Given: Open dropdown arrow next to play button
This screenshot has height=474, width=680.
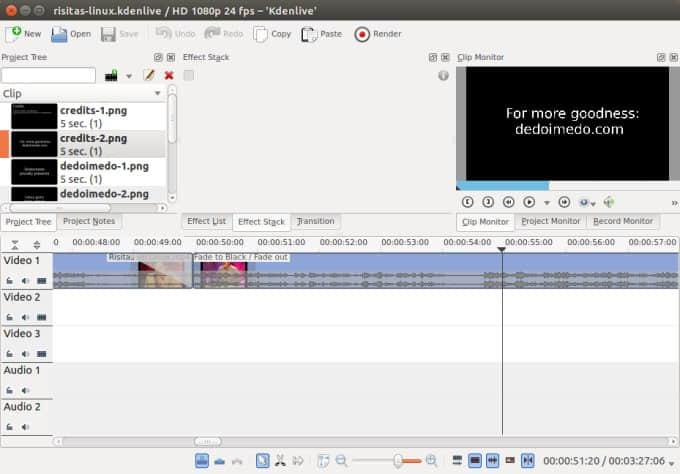Looking at the screenshot, I should click(546, 202).
